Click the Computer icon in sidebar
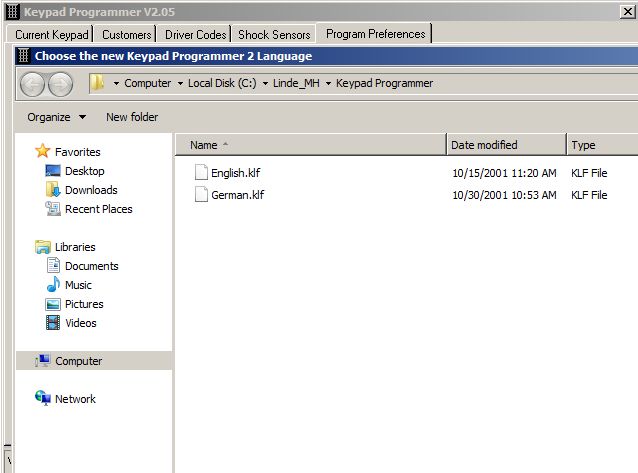The height and width of the screenshot is (473, 638). point(42,361)
